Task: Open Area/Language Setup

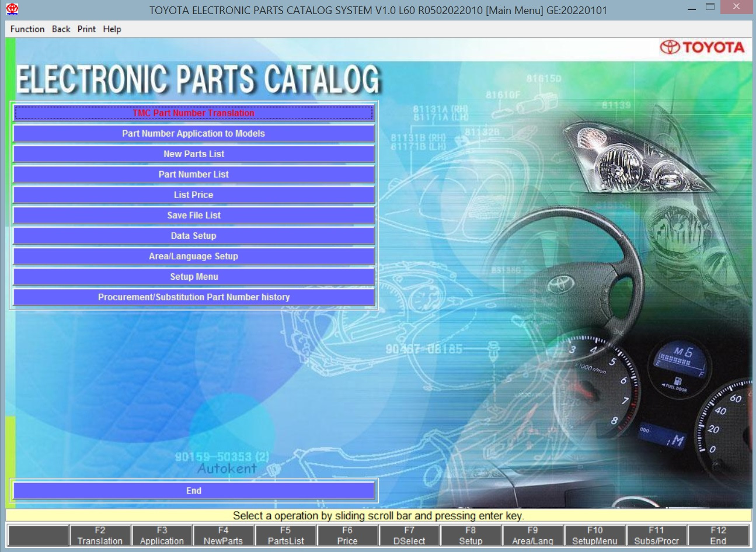Action: pyautogui.click(x=193, y=256)
